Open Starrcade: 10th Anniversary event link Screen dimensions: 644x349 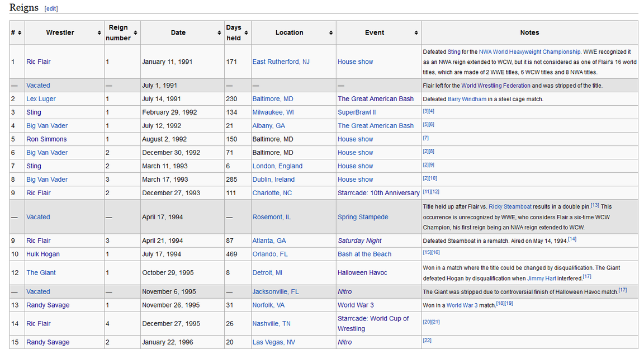[378, 193]
